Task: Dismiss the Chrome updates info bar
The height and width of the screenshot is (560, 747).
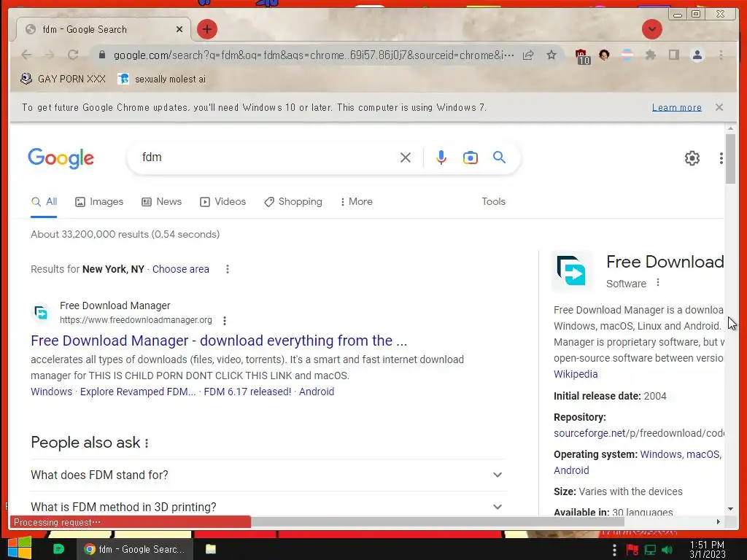Action: (x=719, y=107)
